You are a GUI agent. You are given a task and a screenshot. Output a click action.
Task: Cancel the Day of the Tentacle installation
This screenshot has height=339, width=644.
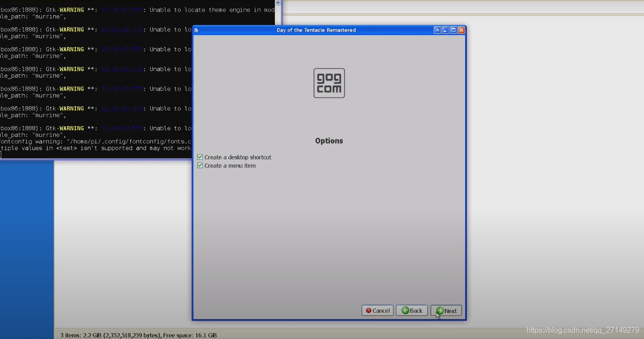pos(377,311)
